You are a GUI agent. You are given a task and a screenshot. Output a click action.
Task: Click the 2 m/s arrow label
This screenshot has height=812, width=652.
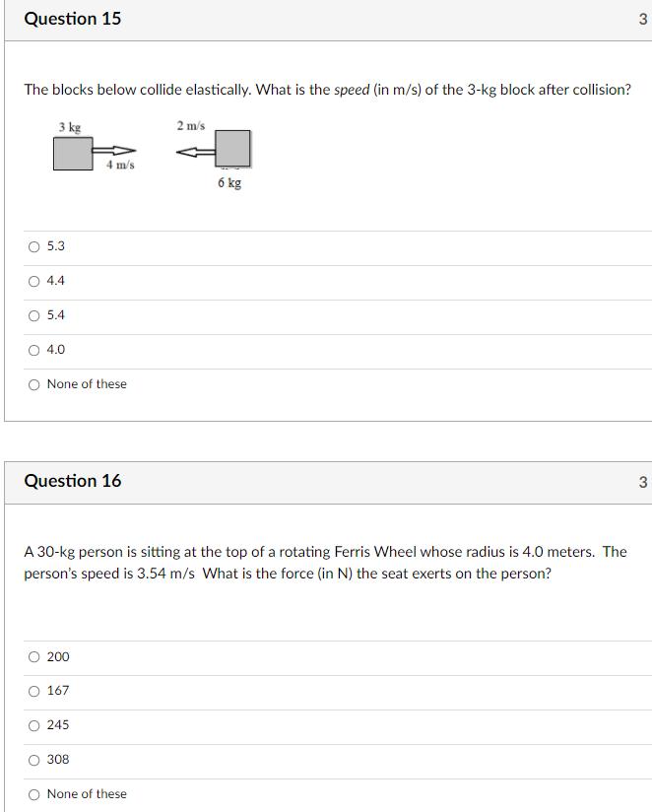coord(190,125)
